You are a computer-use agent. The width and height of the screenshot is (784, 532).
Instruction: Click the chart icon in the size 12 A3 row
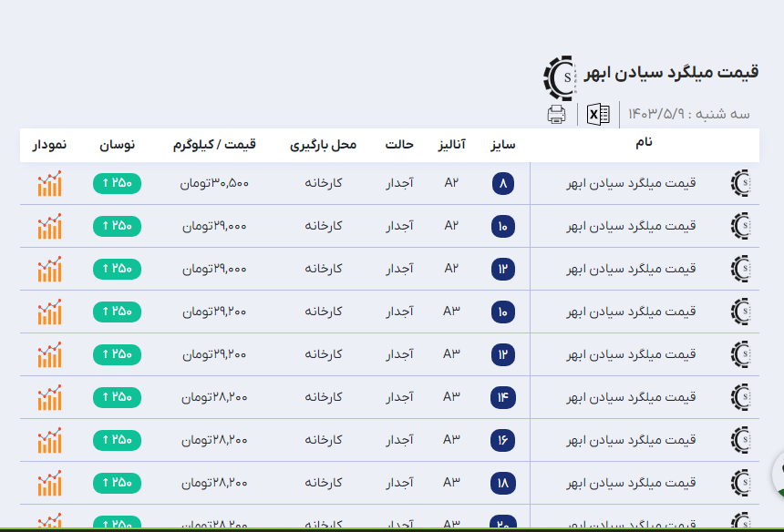coord(49,354)
